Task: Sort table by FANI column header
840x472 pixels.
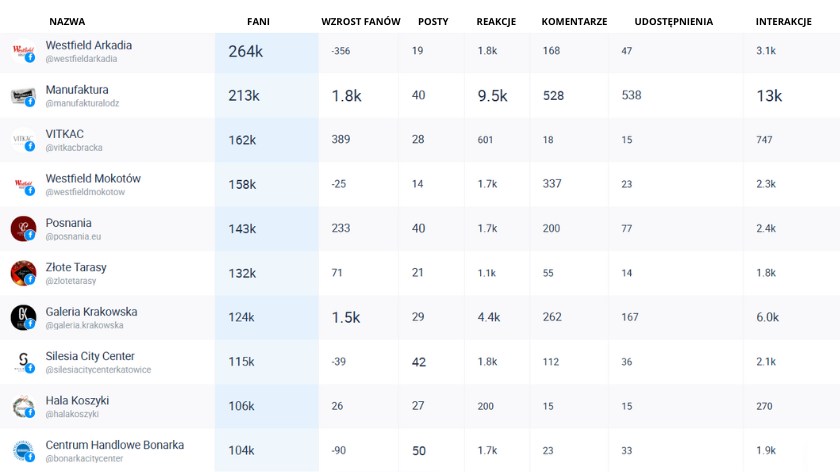Action: click(x=258, y=21)
